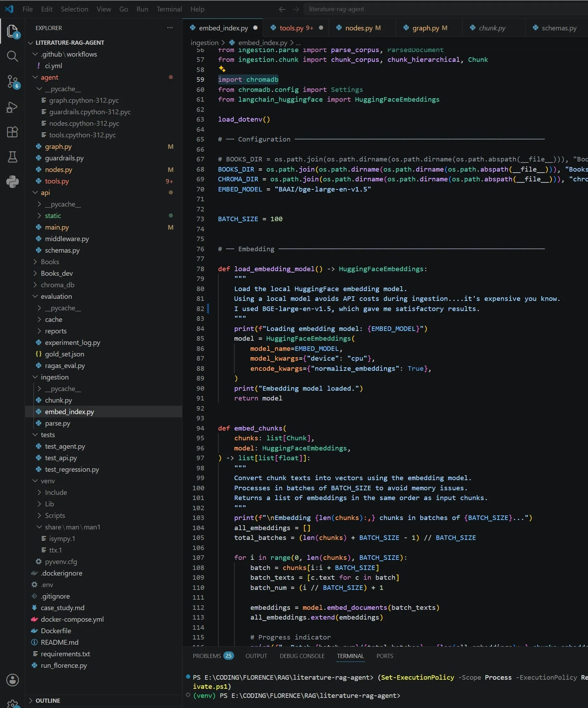Open Source Control view with 6 badge

(x=13, y=82)
